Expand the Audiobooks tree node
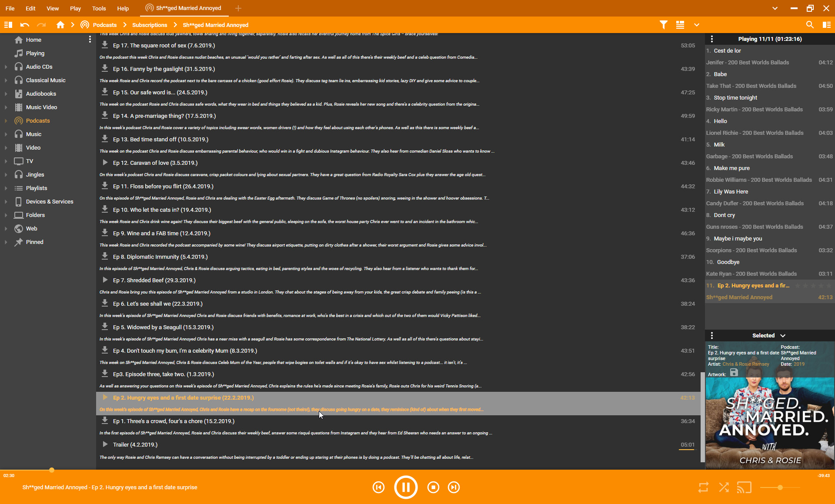 pos(6,93)
